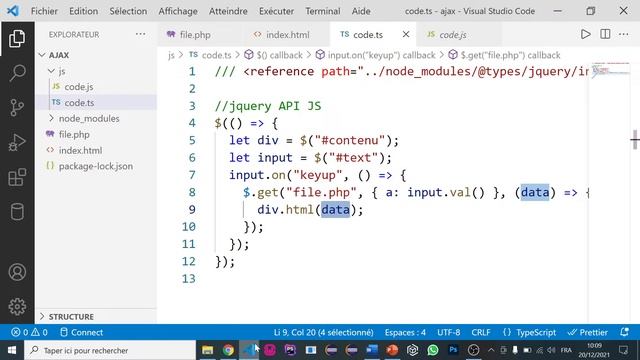
Task: Click the errors and warnings status indicator
Action: (29, 332)
